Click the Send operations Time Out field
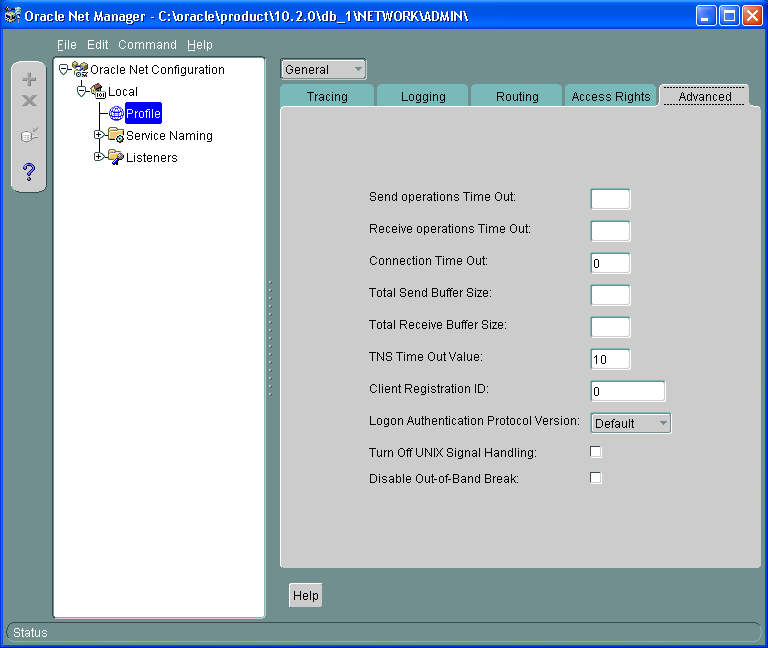Viewport: 768px width, 648px height. pos(610,199)
